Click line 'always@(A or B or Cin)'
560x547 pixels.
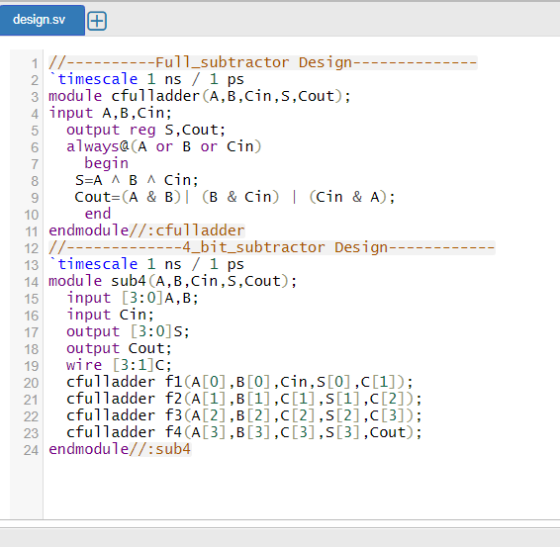click(x=164, y=146)
